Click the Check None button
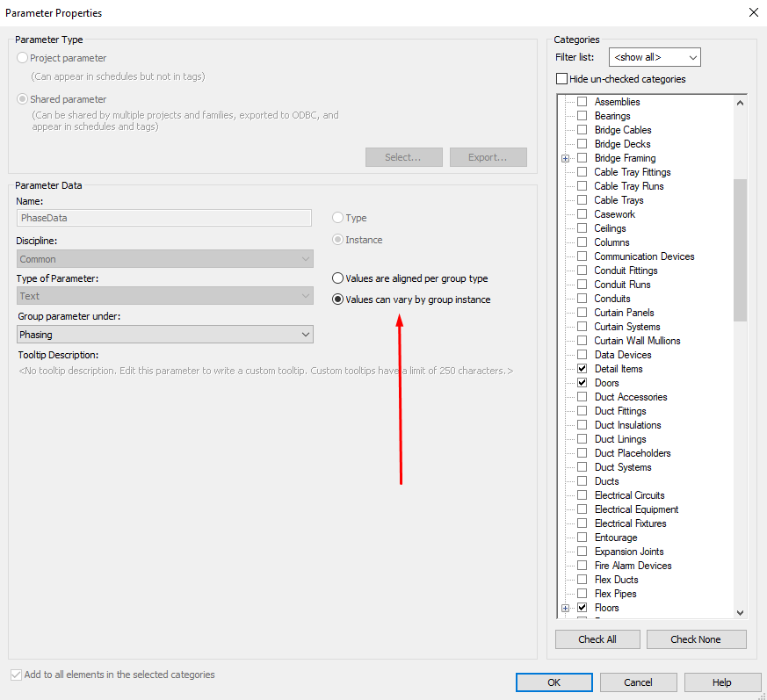Screen dimensions: 767x700 696,639
